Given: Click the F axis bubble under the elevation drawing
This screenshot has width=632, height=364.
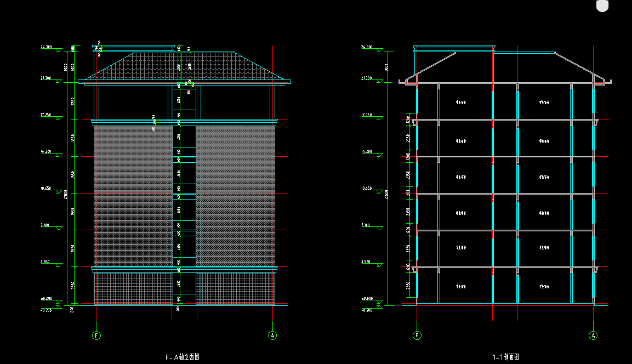Looking at the screenshot, I should click(96, 335).
